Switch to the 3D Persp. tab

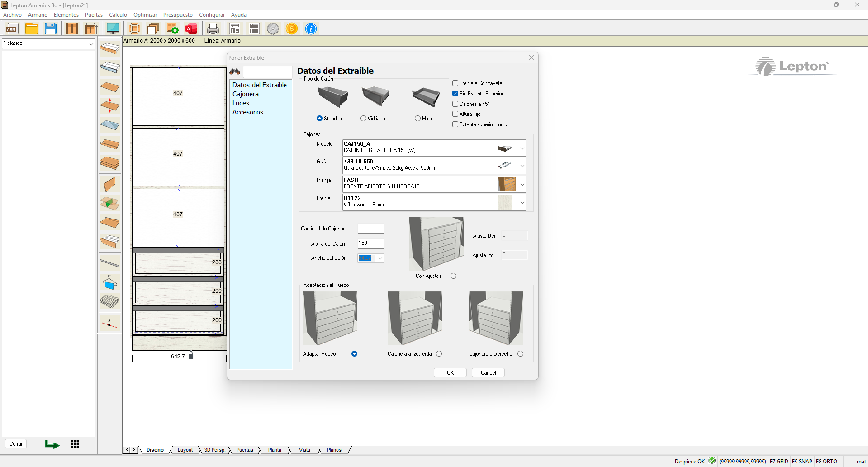pos(214,450)
